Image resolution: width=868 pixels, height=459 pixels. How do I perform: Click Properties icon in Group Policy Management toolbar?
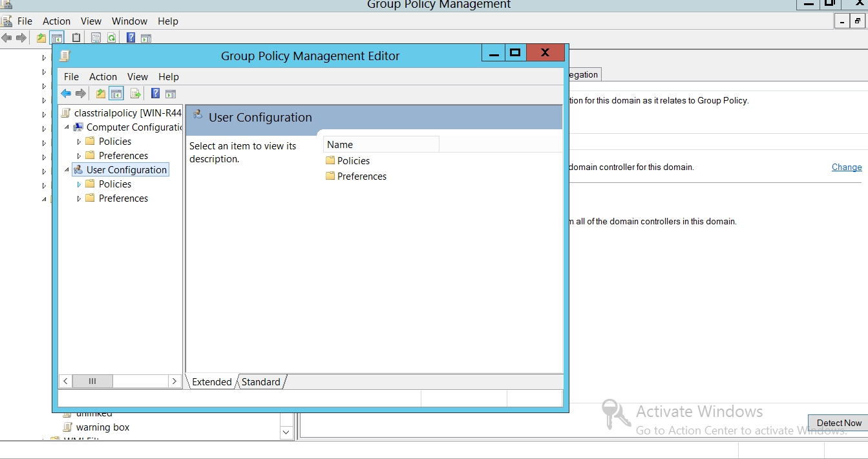pyautogui.click(x=96, y=38)
